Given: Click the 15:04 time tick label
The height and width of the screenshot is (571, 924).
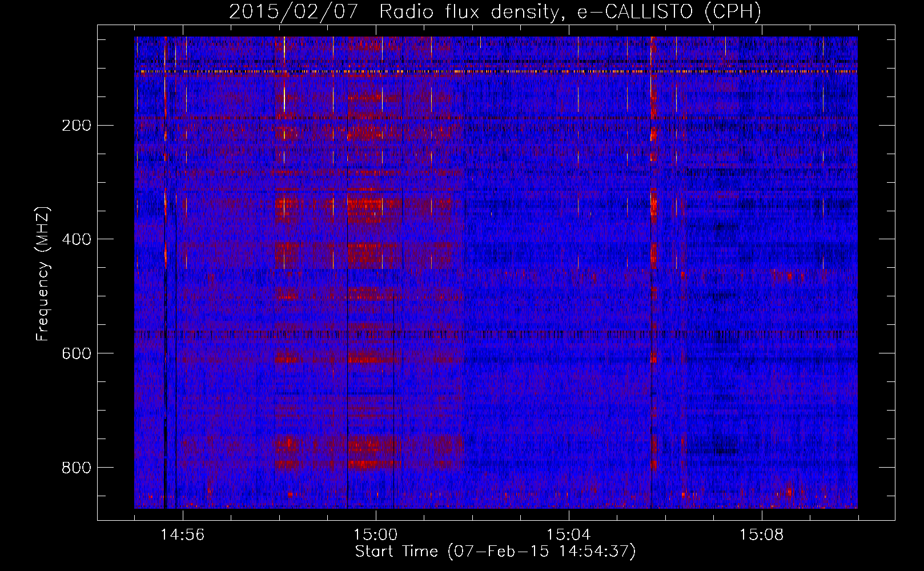Looking at the screenshot, I should 569,535.
